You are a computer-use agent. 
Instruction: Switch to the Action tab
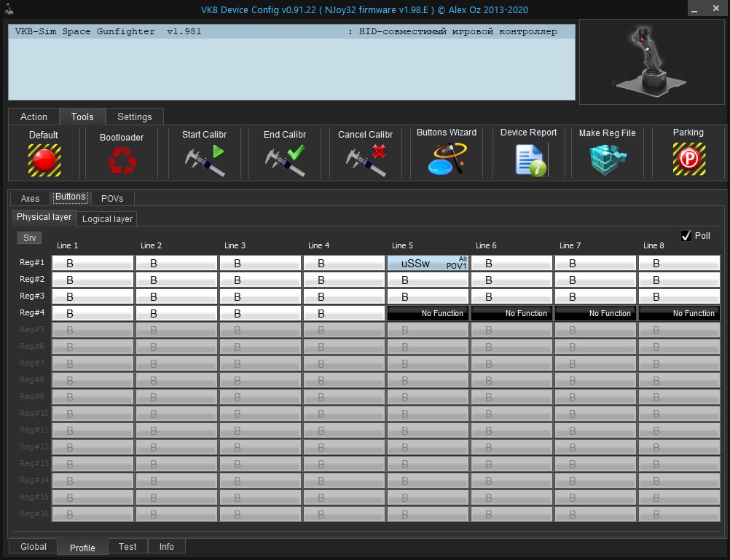tap(34, 117)
